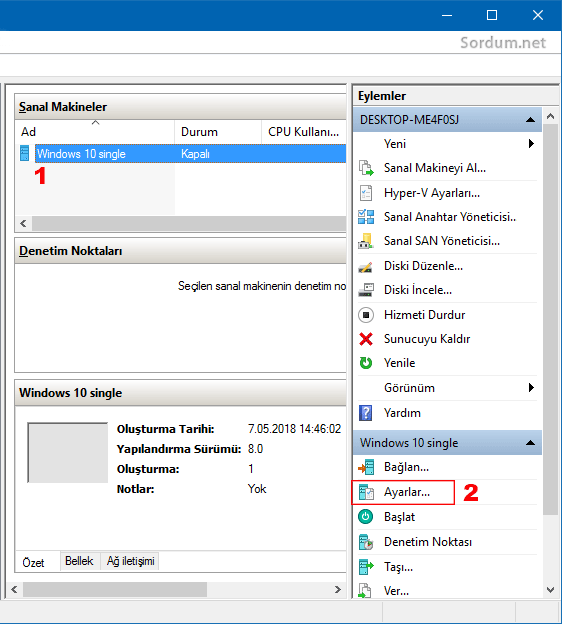562x624 pixels.
Task: Click the green Başlat power icon
Action: 365,517
